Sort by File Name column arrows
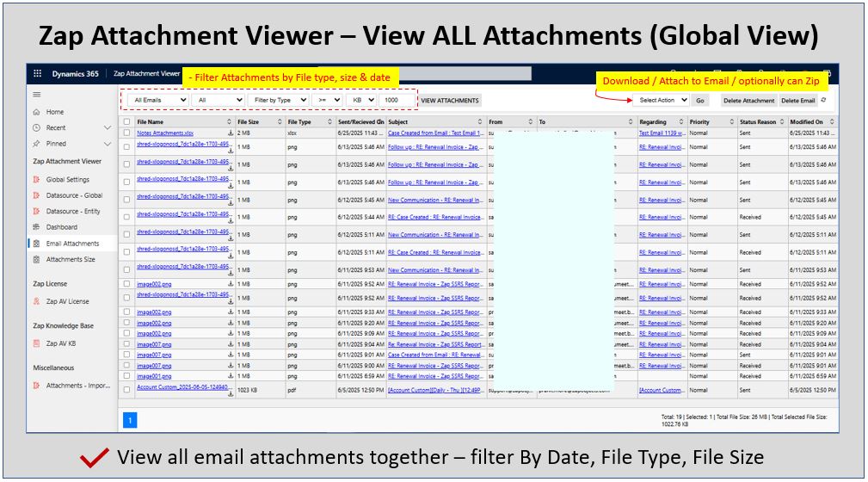 pos(229,122)
